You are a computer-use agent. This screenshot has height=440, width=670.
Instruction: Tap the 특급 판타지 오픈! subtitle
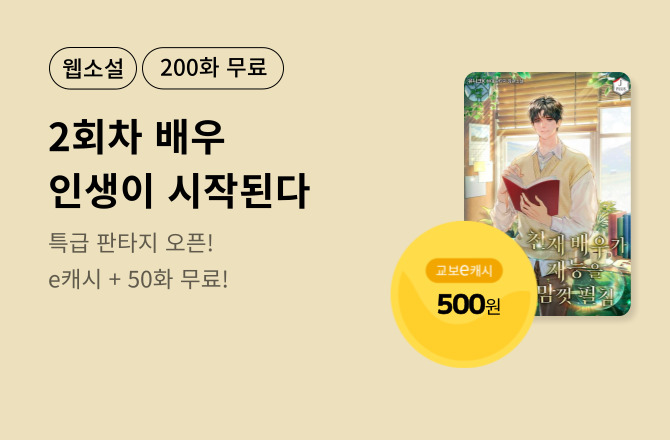pos(131,243)
